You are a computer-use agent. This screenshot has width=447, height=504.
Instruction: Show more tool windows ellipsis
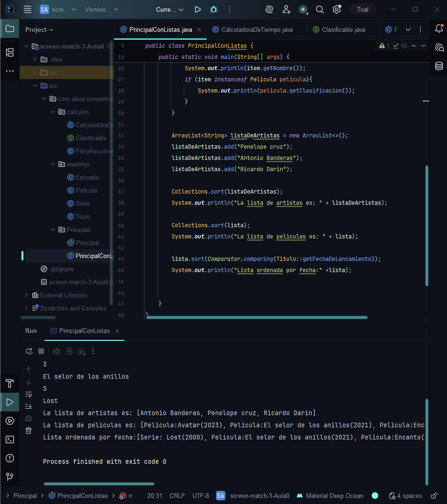[10, 71]
